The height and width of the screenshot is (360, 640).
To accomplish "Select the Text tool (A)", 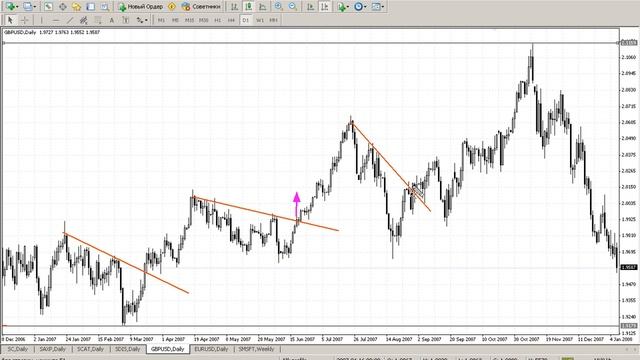I will click(x=111, y=20).
